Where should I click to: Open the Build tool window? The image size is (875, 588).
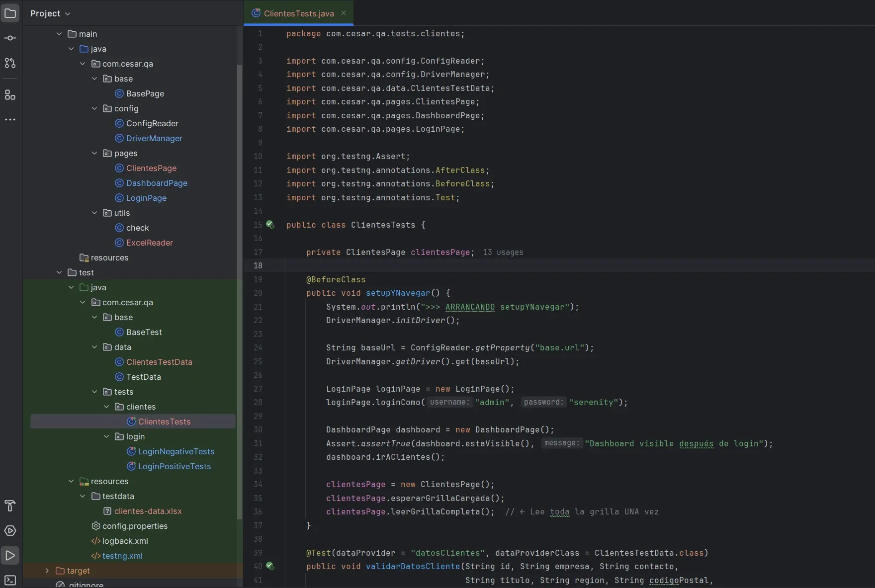tap(9, 506)
